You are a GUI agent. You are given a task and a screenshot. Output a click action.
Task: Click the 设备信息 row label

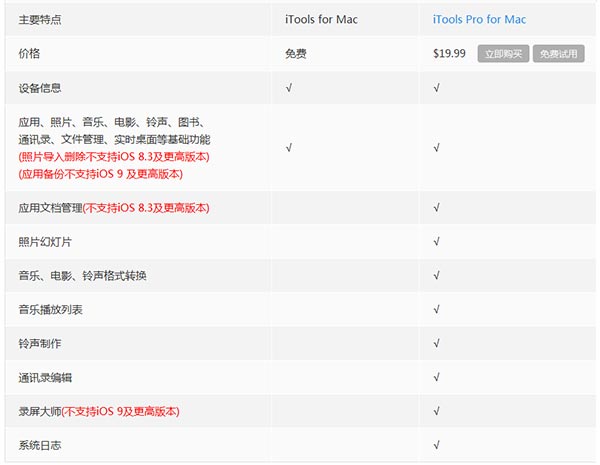point(40,88)
